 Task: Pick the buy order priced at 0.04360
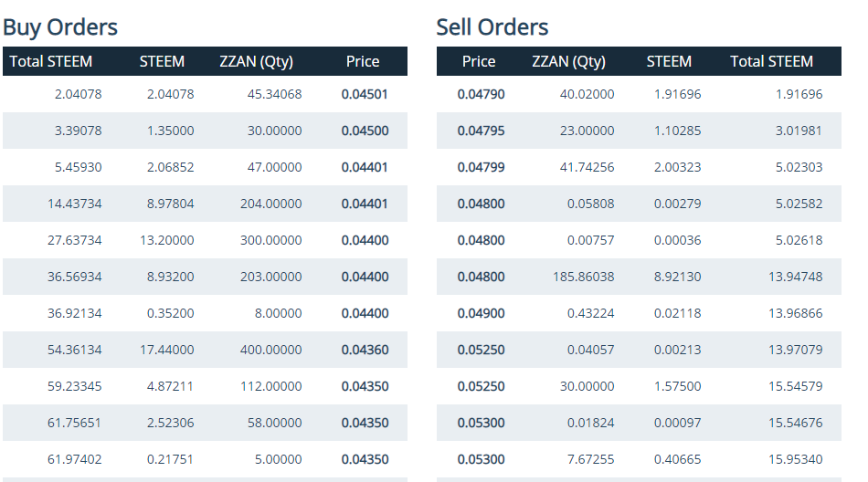[x=365, y=350]
